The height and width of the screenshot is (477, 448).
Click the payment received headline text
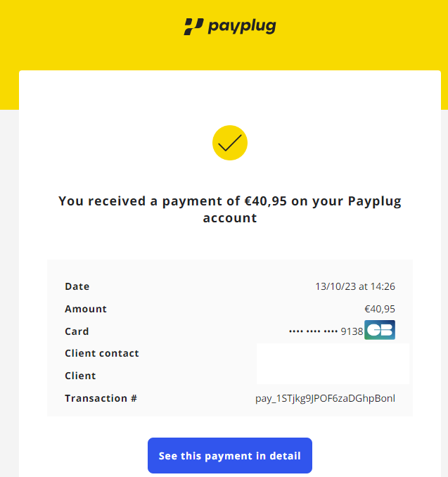point(230,209)
